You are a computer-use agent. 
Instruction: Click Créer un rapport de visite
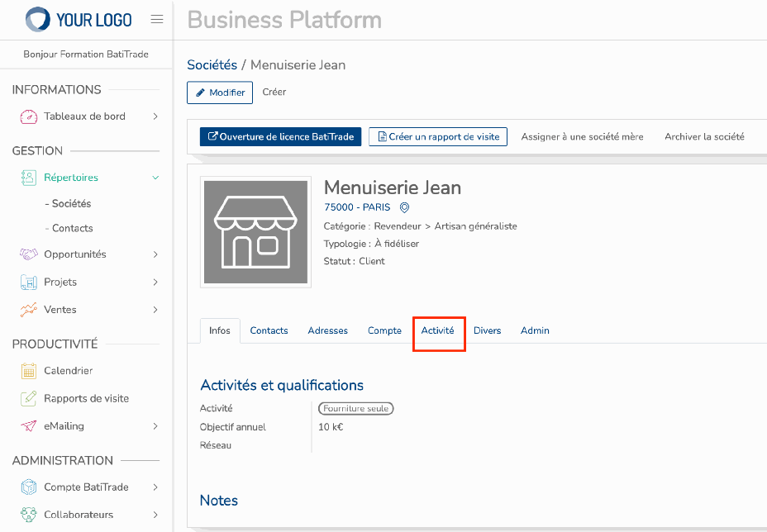click(438, 137)
